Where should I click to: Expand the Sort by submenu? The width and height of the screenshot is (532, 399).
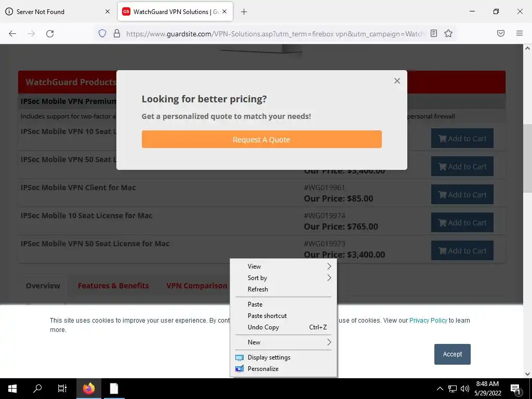(x=283, y=278)
